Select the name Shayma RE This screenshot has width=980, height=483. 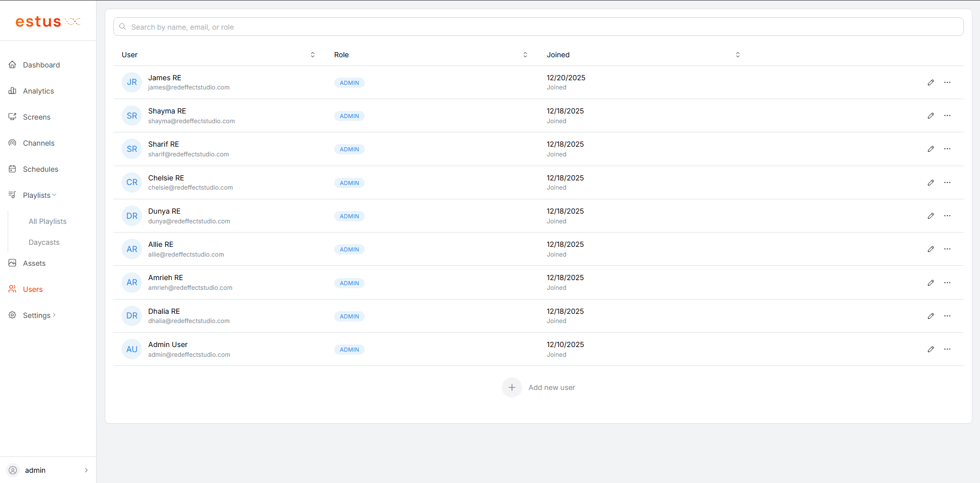coord(167,111)
